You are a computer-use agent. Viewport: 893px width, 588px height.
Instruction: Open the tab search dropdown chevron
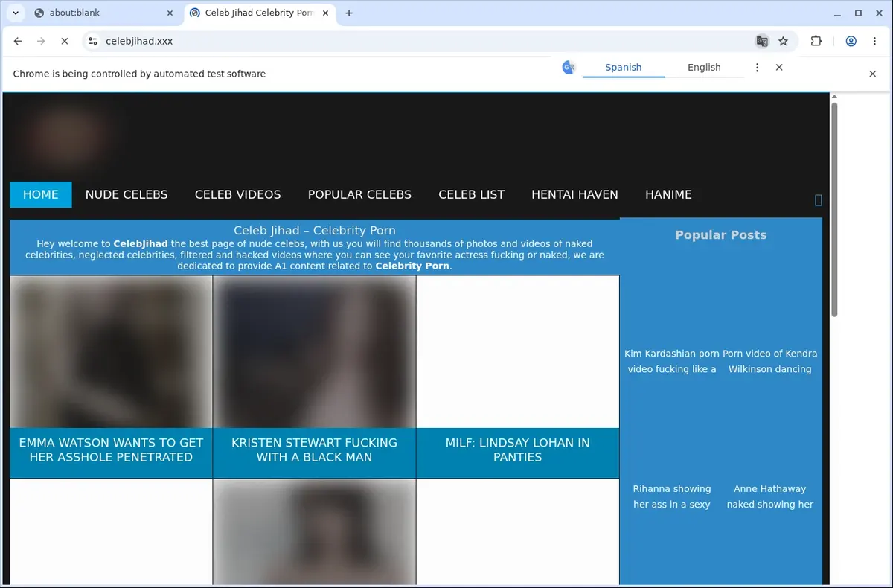(x=16, y=13)
